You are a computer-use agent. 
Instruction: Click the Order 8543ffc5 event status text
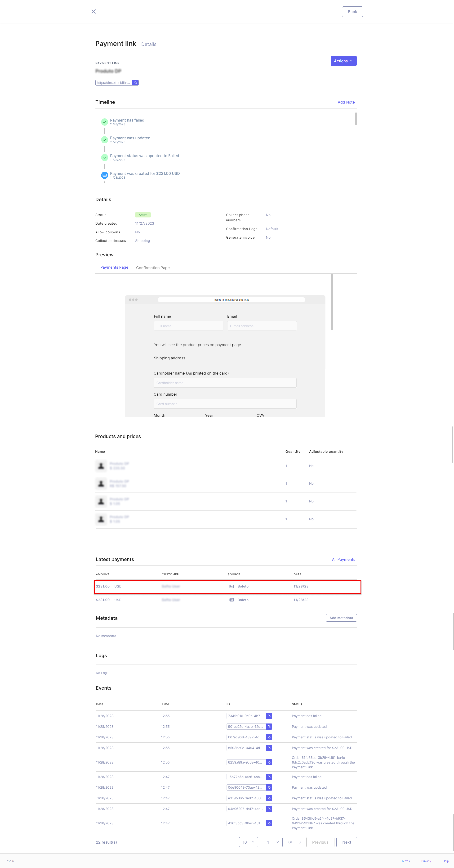[323, 823]
